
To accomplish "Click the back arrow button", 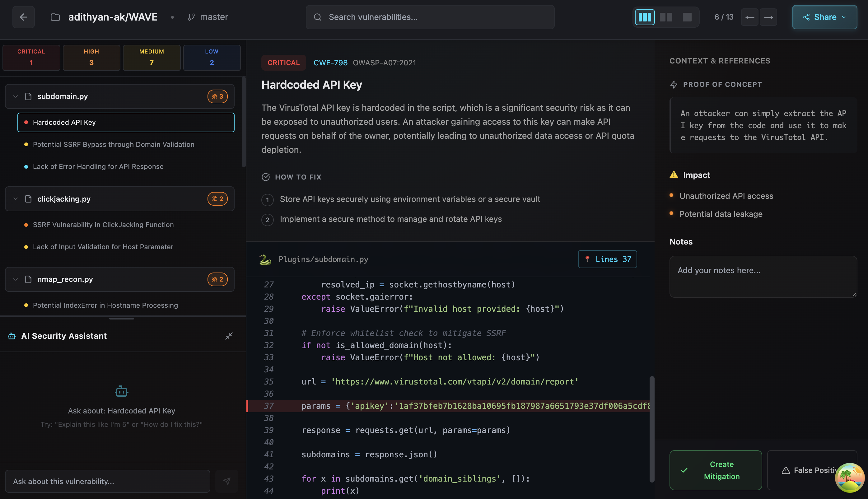I will click(x=23, y=17).
